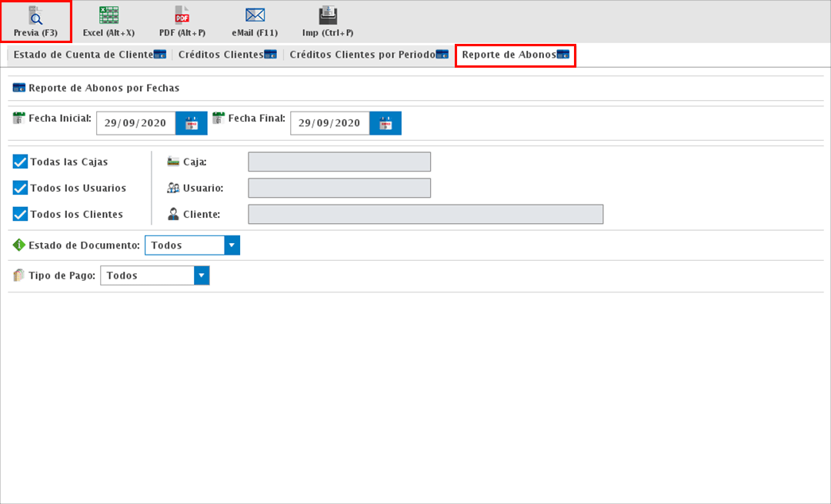Viewport: 831px width, 504px height.
Task: Click the Fecha Final date field
Action: click(x=329, y=123)
